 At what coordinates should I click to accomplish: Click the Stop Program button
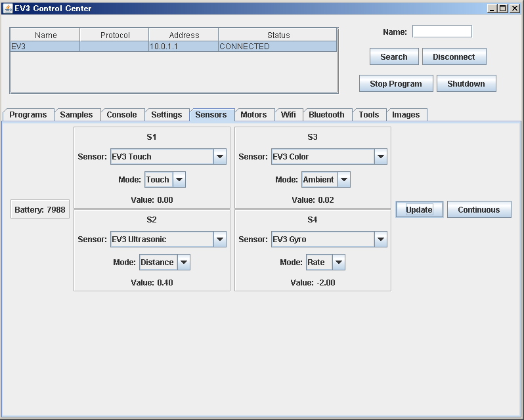pos(396,83)
